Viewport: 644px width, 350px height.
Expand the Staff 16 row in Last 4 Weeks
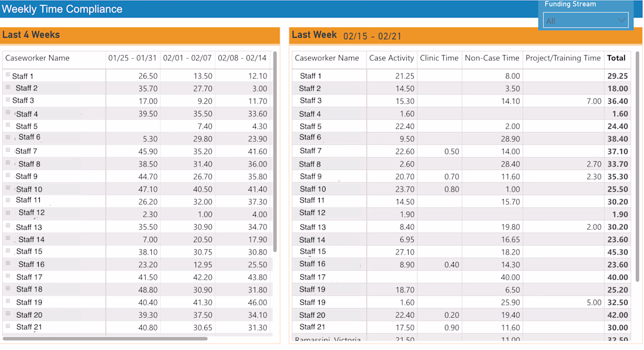8,263
